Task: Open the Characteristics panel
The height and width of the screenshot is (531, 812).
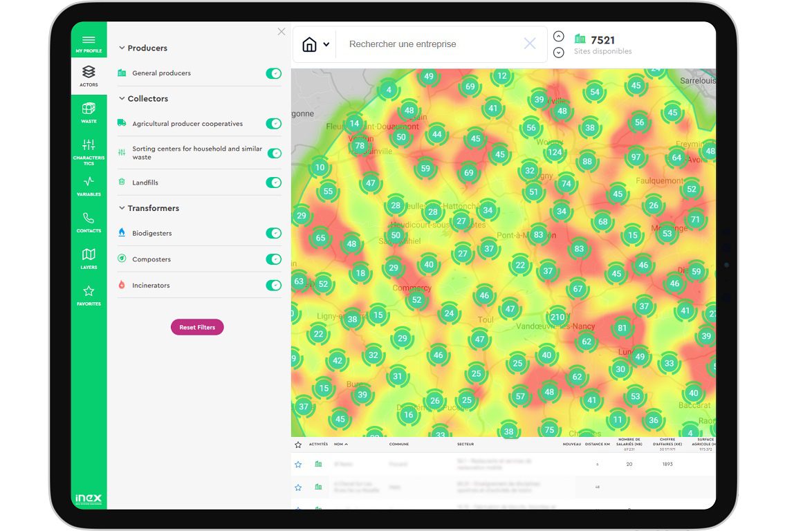Action: 89,149
